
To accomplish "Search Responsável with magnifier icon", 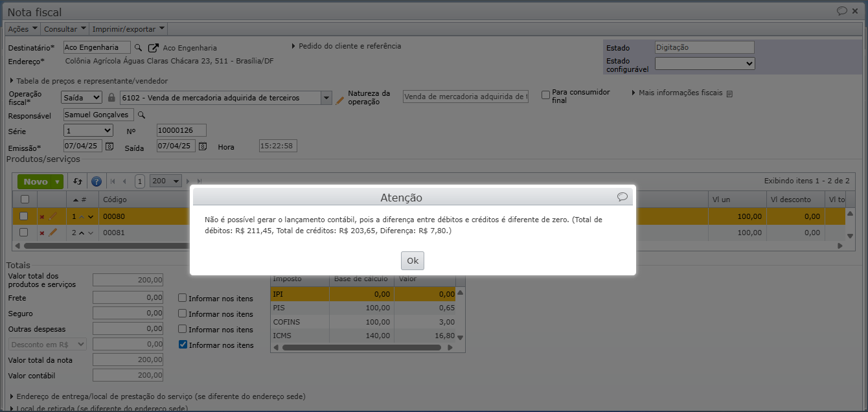I will pyautogui.click(x=141, y=115).
